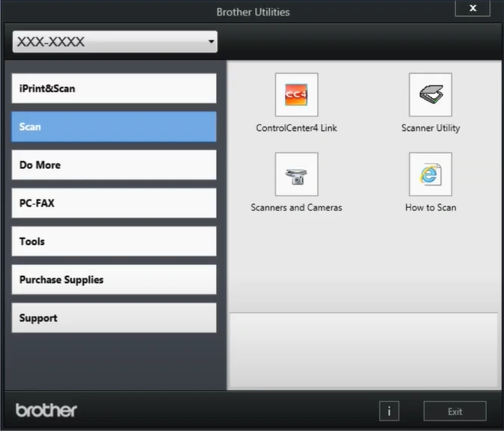The width and height of the screenshot is (504, 431).
Task: Click the empty description panel below the icons
Action: [x=363, y=350]
